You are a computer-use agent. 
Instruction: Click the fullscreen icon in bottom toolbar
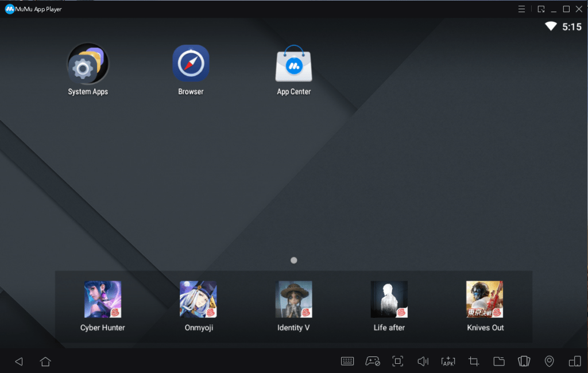tap(398, 362)
